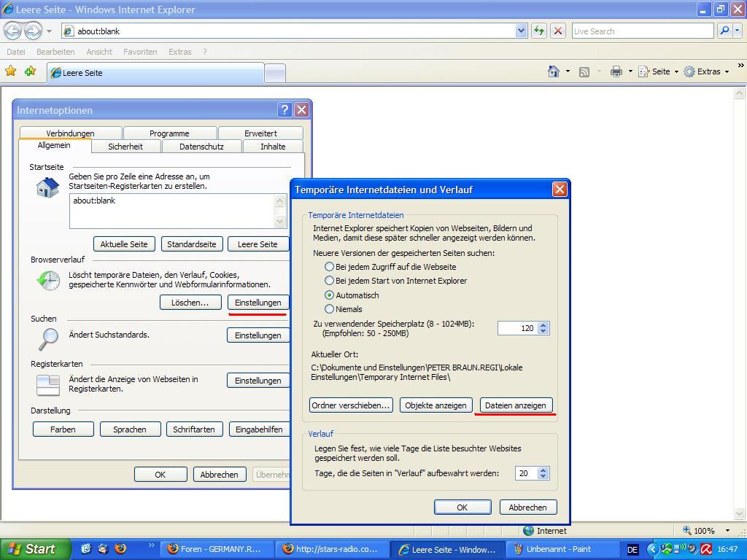Click the browser Back arrow button
747x560 pixels.
[13, 31]
